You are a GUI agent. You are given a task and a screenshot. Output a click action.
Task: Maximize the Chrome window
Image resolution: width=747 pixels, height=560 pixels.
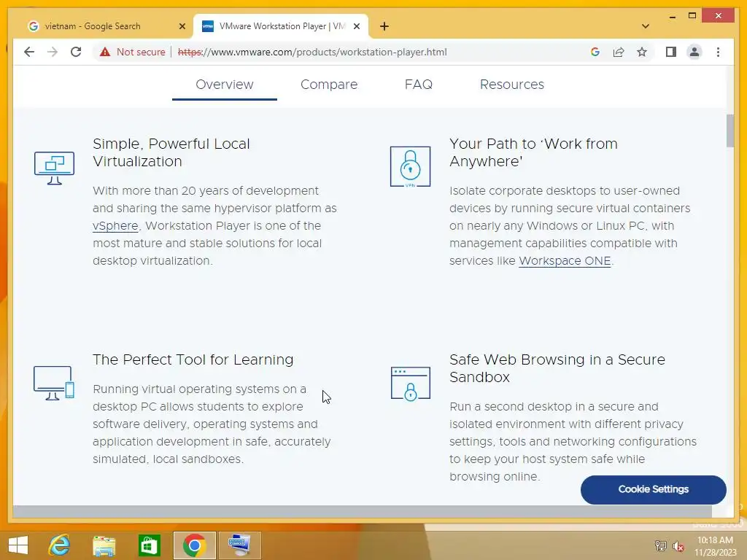[692, 16]
